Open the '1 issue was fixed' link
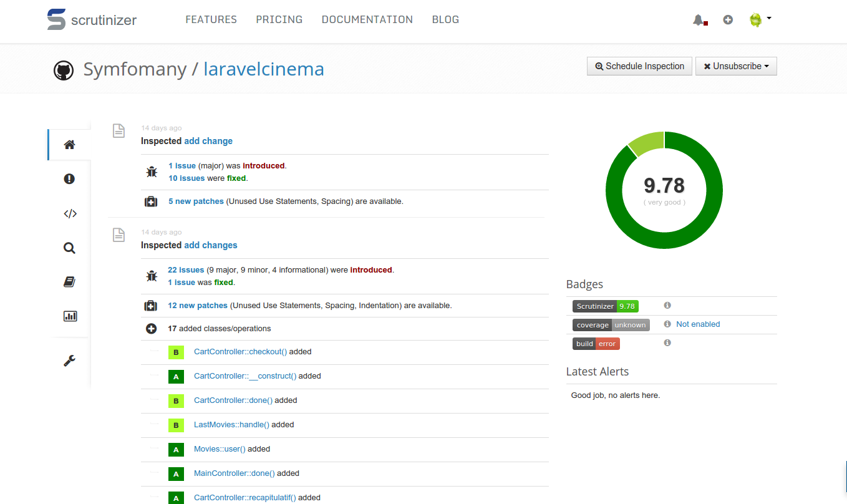847x504 pixels. click(x=181, y=283)
